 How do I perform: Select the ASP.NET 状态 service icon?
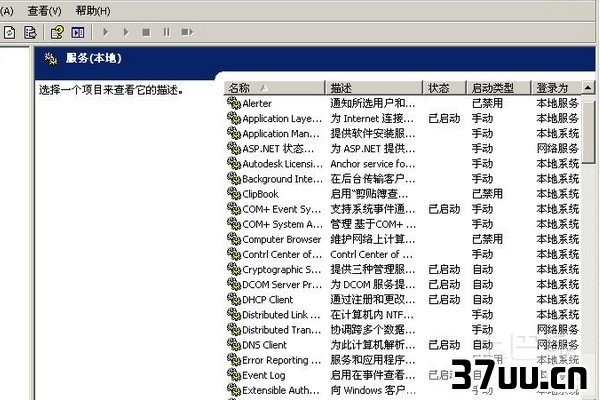234,148
